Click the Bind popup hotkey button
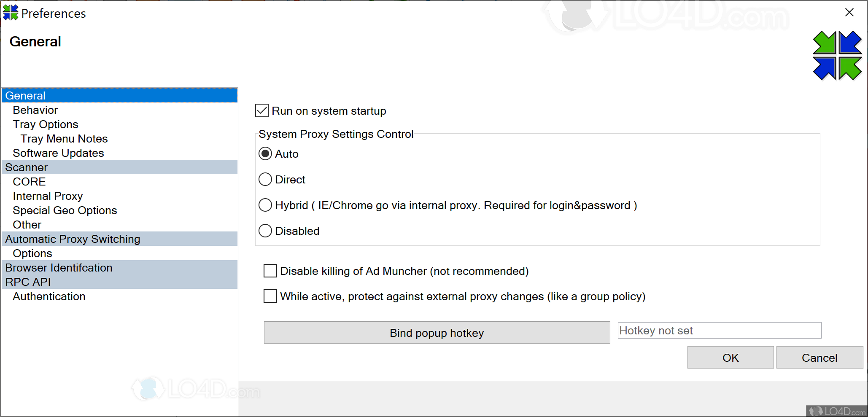The width and height of the screenshot is (868, 417). click(x=437, y=333)
